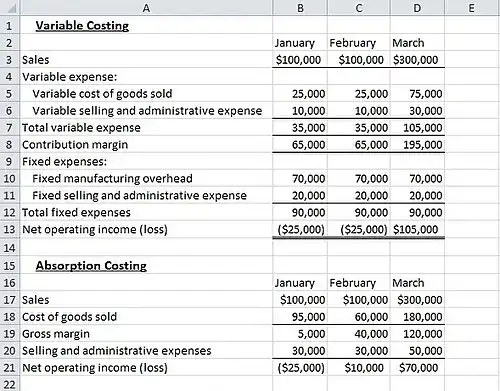Click the Absorption Costing title cell

(x=146, y=265)
